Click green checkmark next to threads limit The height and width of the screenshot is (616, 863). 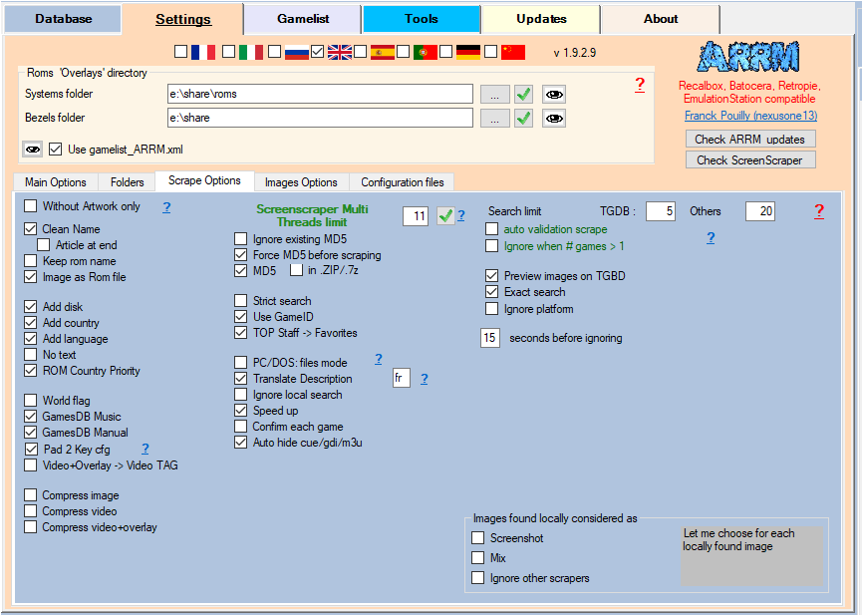(x=444, y=215)
